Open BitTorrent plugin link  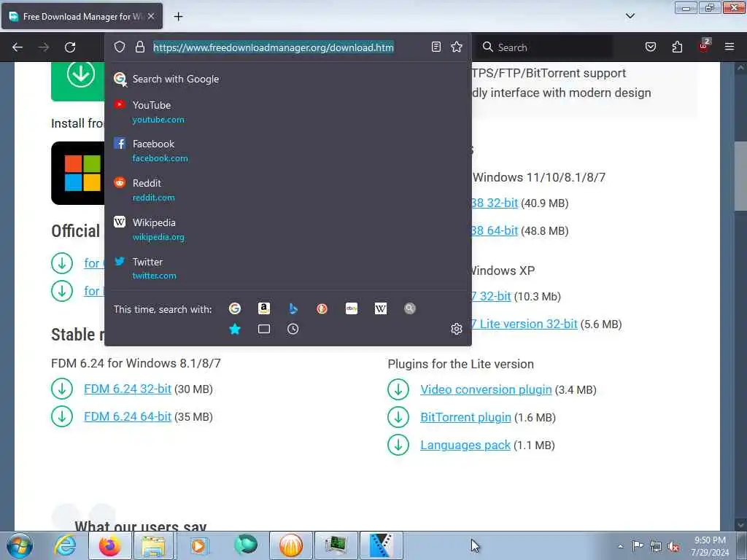point(465,417)
